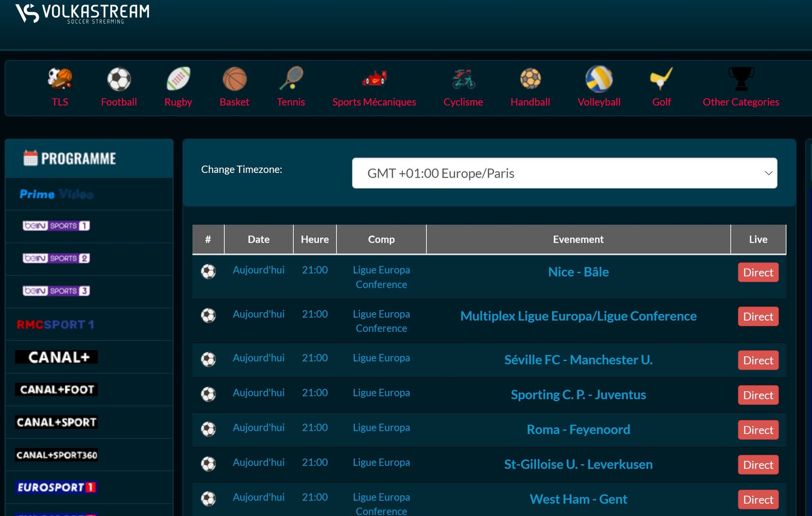The image size is (812, 516).
Task: Open the Prime Video channel
Action: click(56, 194)
